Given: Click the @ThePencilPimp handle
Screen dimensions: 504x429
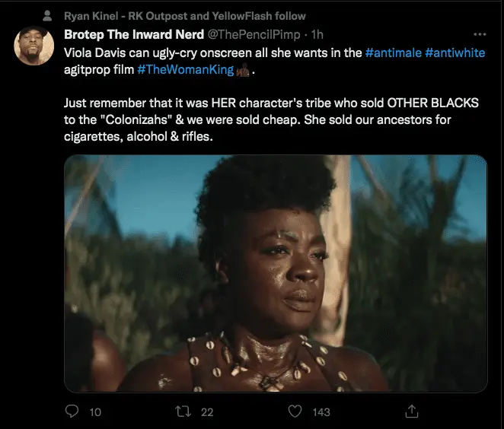Looking at the screenshot, I should [x=254, y=35].
